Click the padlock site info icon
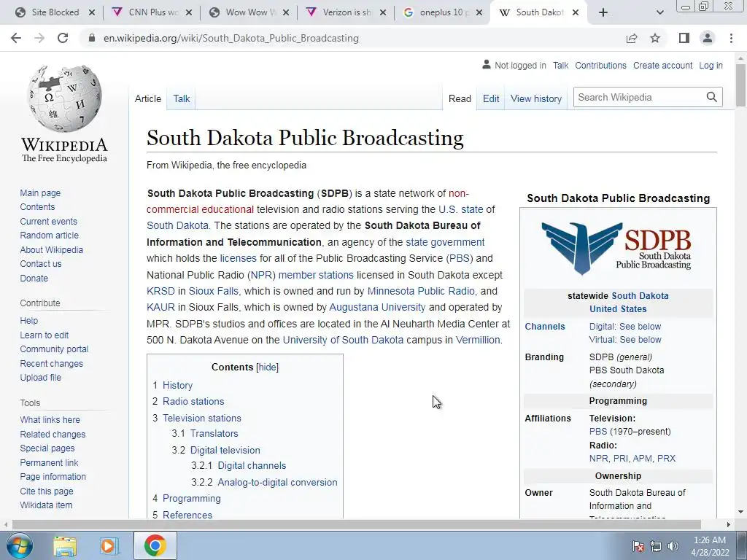This screenshot has height=560, width=747. tap(92, 38)
